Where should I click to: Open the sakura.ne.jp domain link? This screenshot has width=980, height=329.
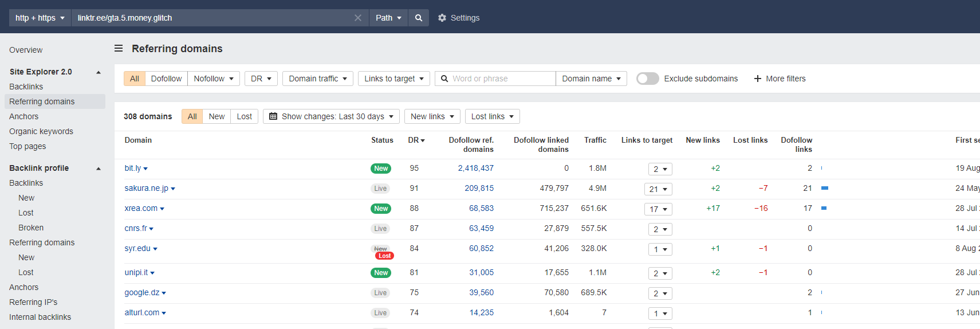(x=147, y=188)
